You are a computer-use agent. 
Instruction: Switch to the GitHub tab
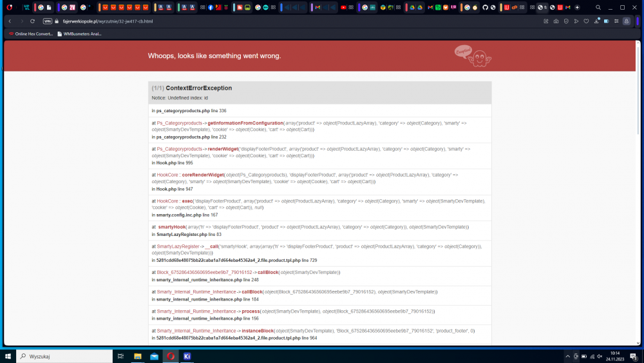(x=485, y=7)
